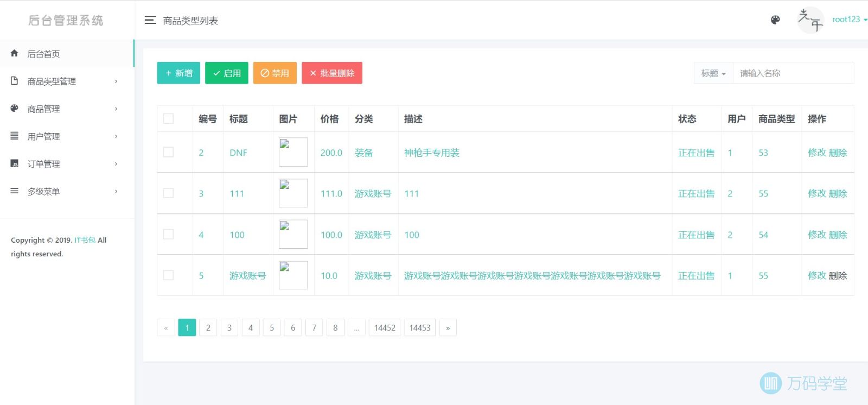Click the 神枪手专用装 description cell
This screenshot has height=405, width=868.
(432, 153)
